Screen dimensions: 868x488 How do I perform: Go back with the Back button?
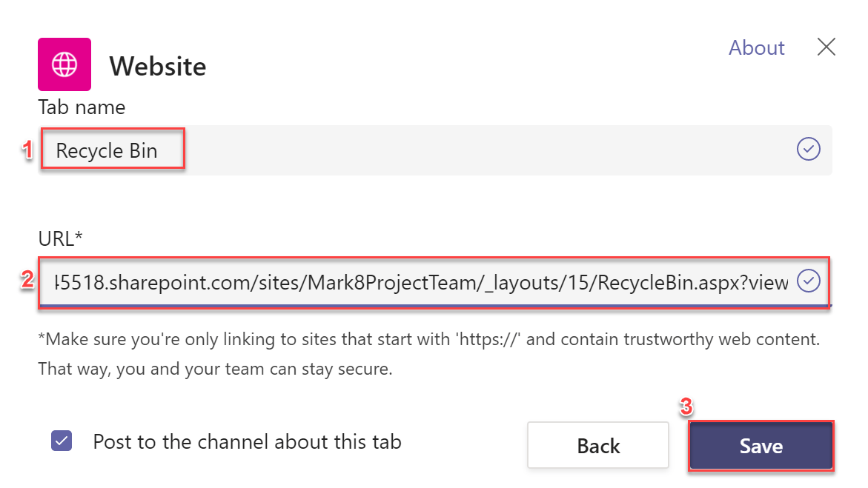[x=598, y=445]
